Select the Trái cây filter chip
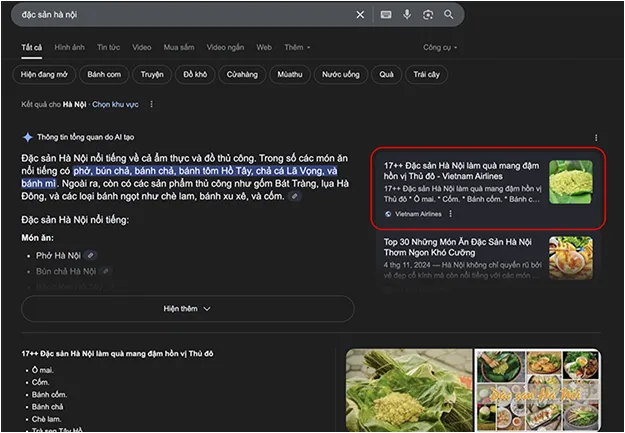Viewport: 625px width, 433px height. coord(426,75)
